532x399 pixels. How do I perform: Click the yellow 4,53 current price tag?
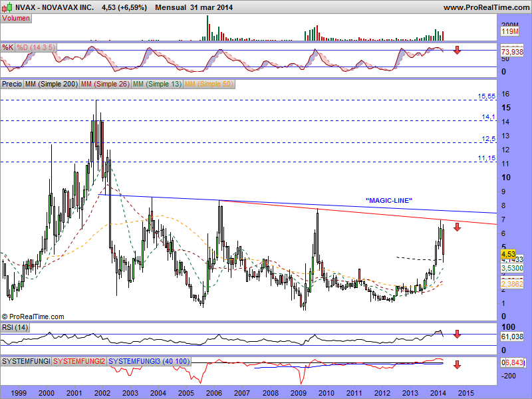(508, 254)
